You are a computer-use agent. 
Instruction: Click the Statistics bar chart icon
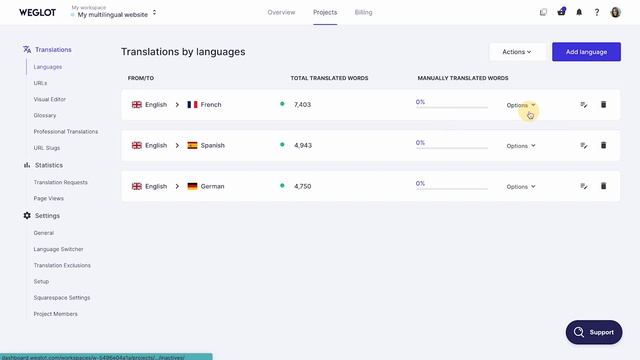(27, 165)
